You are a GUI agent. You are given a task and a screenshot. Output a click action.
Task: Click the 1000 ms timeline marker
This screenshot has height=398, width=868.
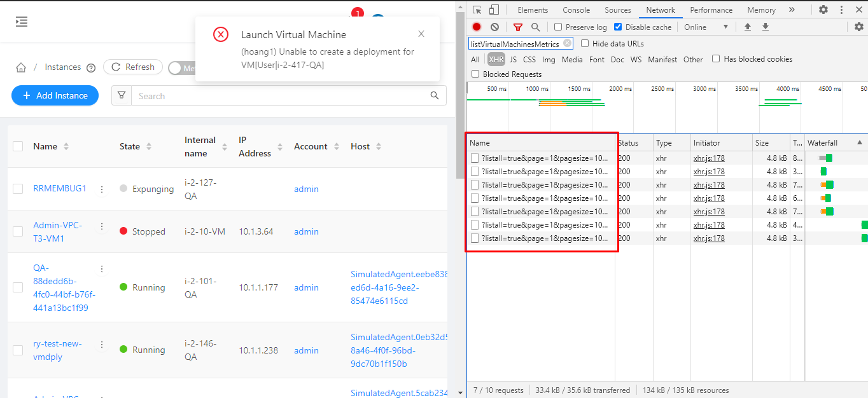coord(537,89)
